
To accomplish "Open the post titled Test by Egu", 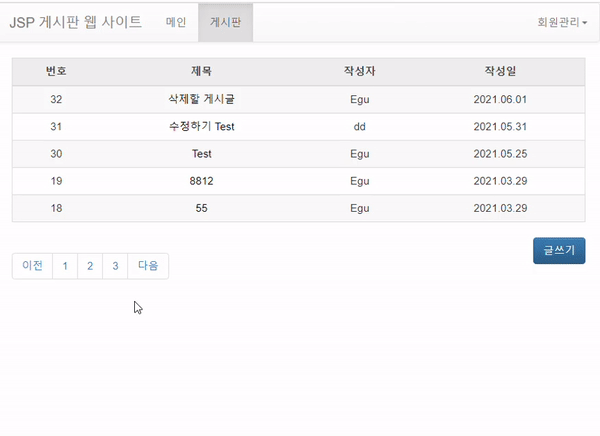I will (202, 154).
